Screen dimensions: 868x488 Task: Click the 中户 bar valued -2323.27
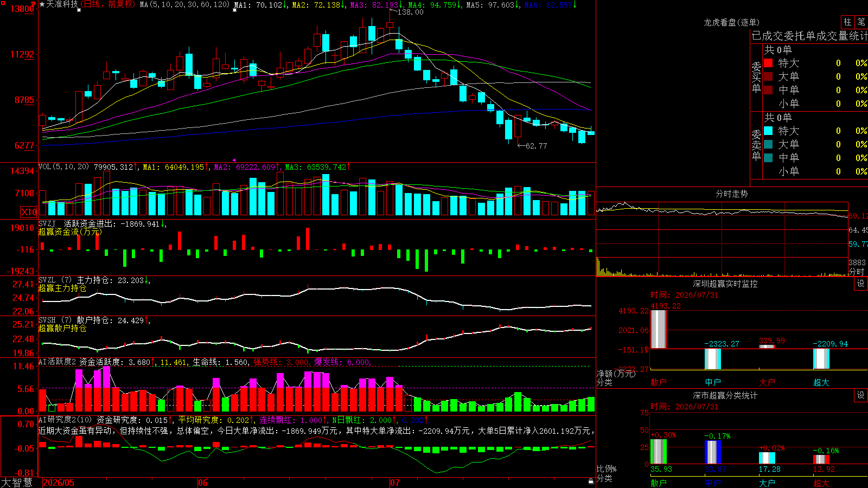coord(712,359)
